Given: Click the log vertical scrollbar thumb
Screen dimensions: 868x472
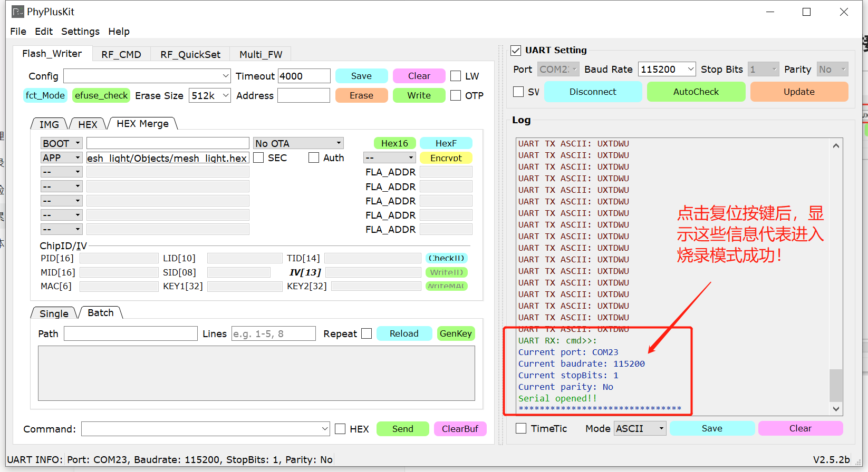Looking at the screenshot, I should [836, 386].
